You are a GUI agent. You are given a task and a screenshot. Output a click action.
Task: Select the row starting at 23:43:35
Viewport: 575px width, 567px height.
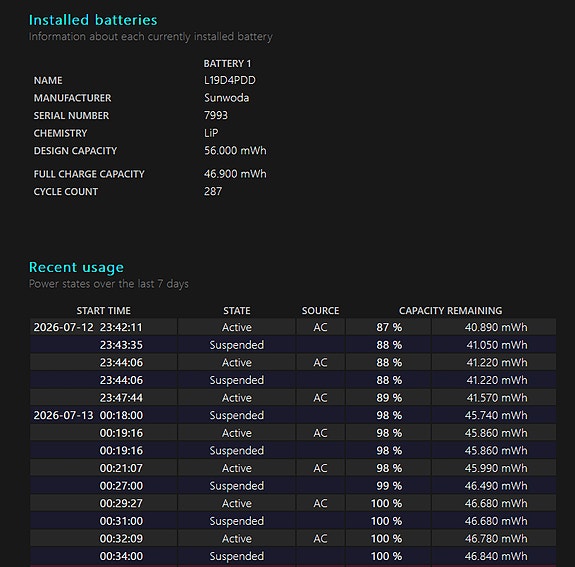point(293,344)
